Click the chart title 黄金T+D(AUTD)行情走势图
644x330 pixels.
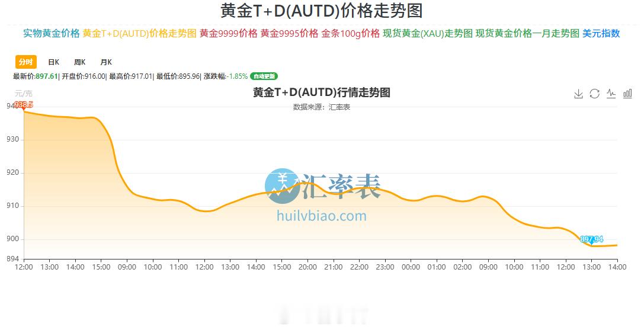click(322, 92)
